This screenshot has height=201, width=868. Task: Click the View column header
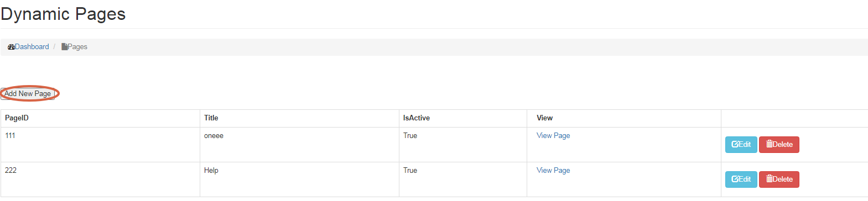pyautogui.click(x=544, y=118)
